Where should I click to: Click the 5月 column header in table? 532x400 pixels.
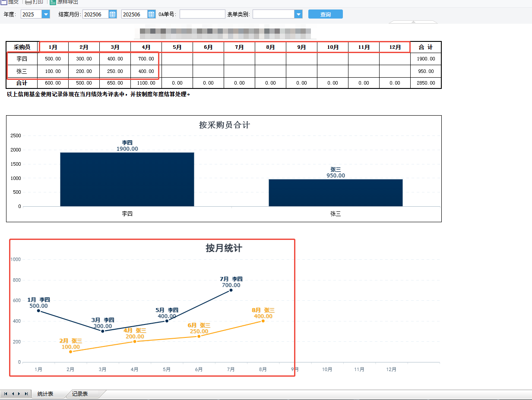pyautogui.click(x=177, y=47)
